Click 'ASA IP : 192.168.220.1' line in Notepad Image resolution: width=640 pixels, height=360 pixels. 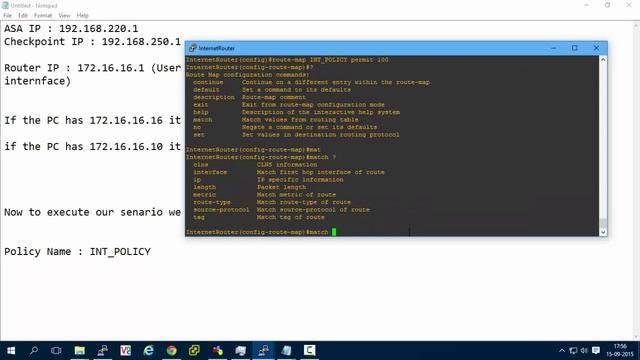point(71,29)
